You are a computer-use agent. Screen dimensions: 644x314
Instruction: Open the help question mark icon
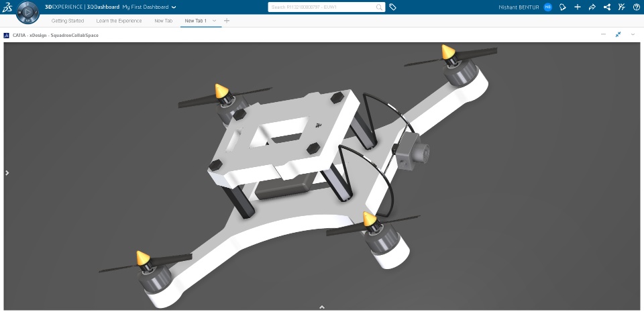click(636, 7)
